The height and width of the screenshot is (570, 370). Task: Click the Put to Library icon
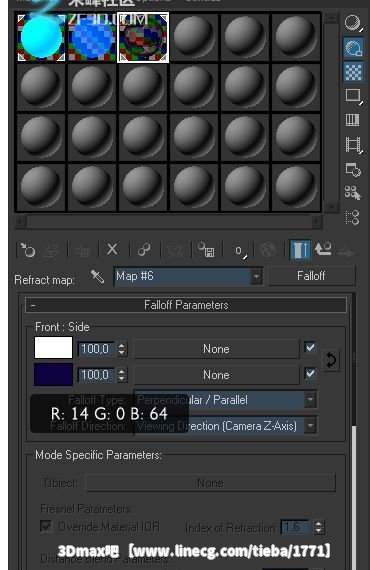[x=206, y=250]
